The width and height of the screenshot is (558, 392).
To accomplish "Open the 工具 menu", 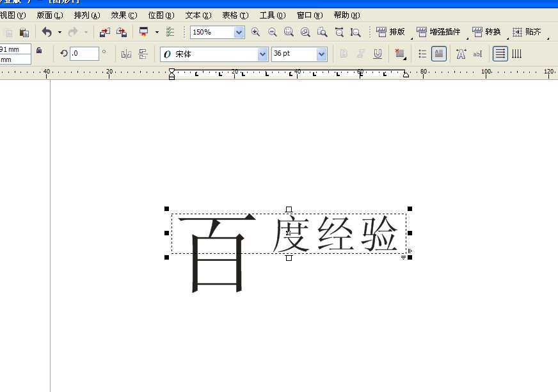I will [x=272, y=15].
